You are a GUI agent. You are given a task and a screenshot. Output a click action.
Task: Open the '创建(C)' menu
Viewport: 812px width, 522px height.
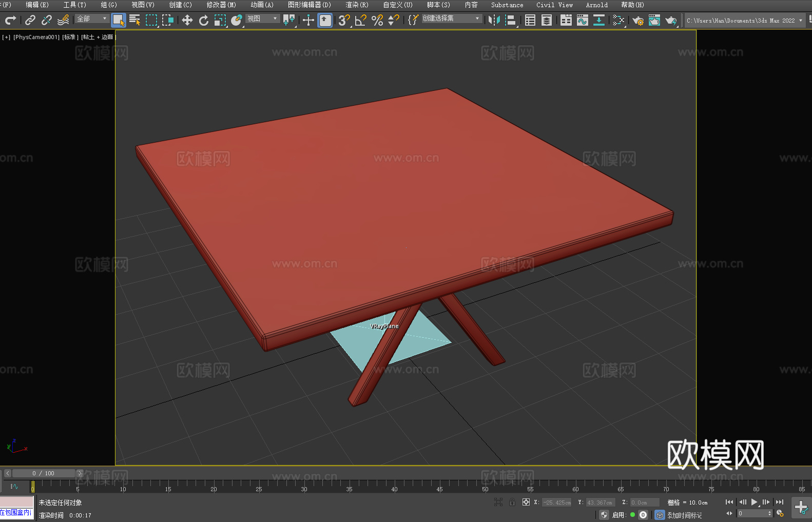(180, 5)
